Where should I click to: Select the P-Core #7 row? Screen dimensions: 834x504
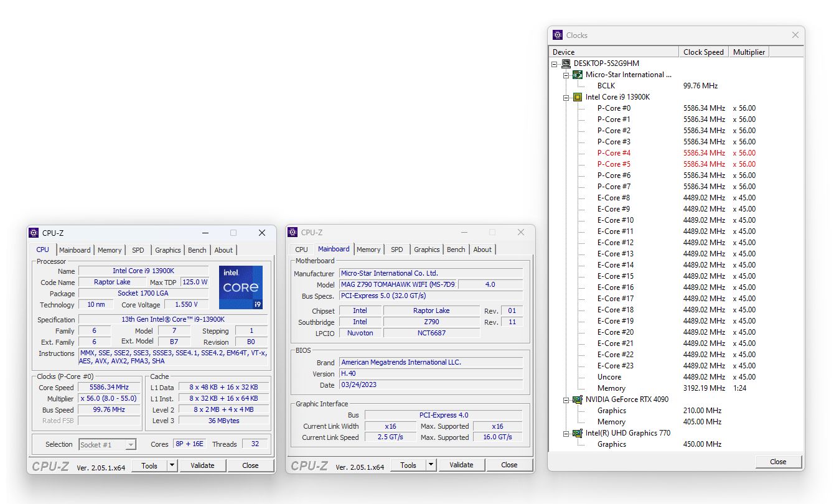click(677, 187)
